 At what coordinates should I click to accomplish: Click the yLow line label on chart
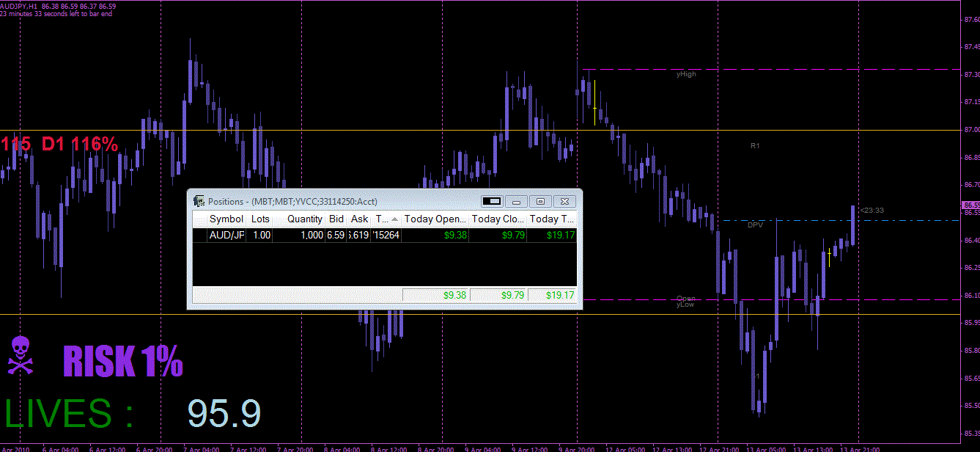pos(685,304)
